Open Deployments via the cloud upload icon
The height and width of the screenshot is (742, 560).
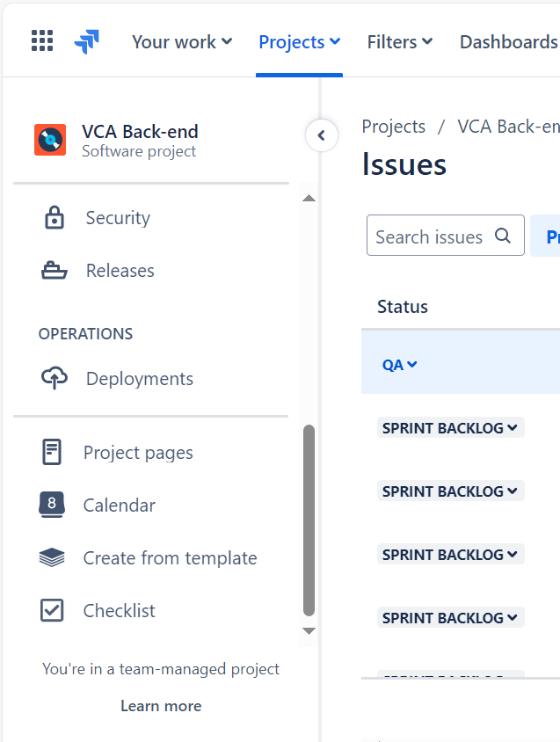(x=55, y=378)
